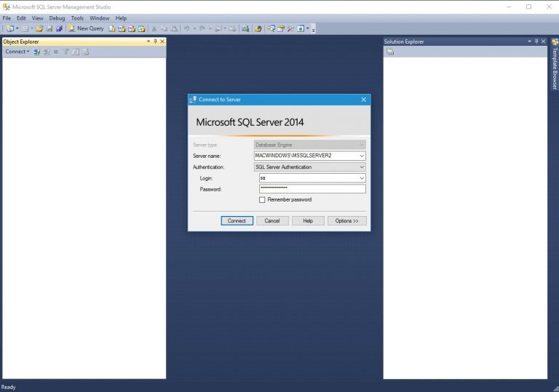Viewport: 559px width, 392px height.
Task: Open the View menu
Action: click(37, 18)
